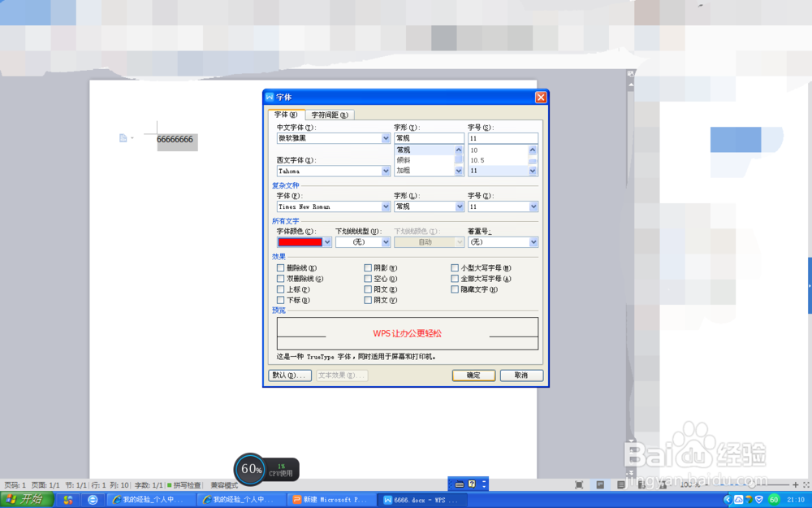Confirm with the 确定 button
Viewport: 812px width, 508px height.
[x=474, y=376]
